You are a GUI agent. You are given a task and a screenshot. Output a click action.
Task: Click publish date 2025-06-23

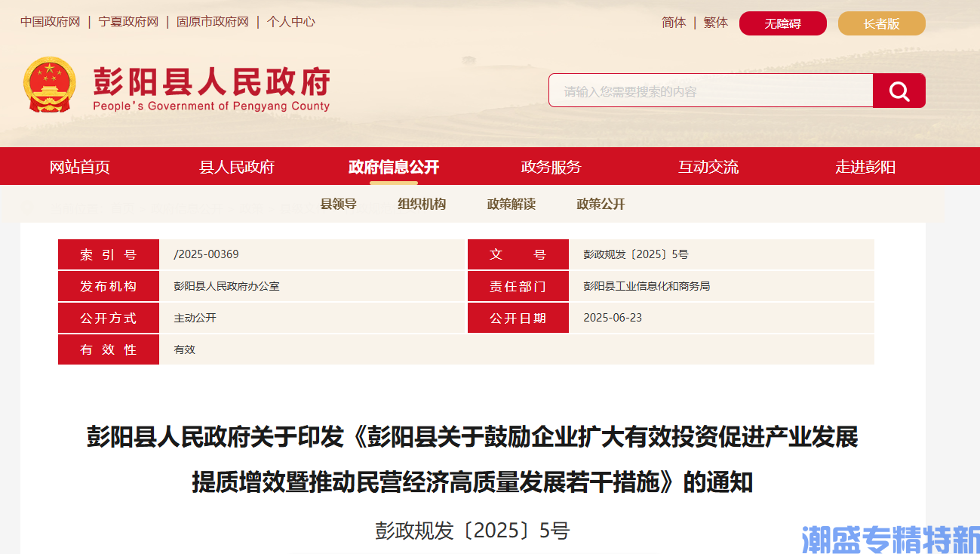613,318
